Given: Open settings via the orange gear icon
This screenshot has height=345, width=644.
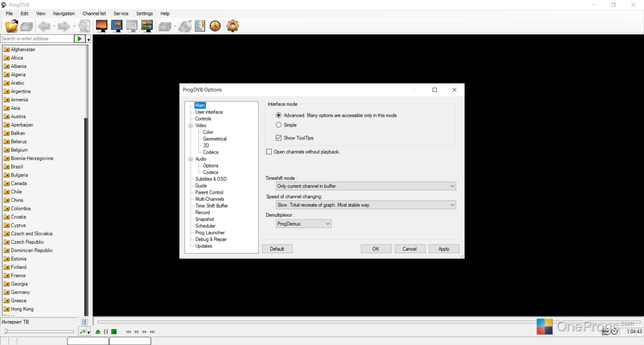Looking at the screenshot, I should pyautogui.click(x=232, y=26).
